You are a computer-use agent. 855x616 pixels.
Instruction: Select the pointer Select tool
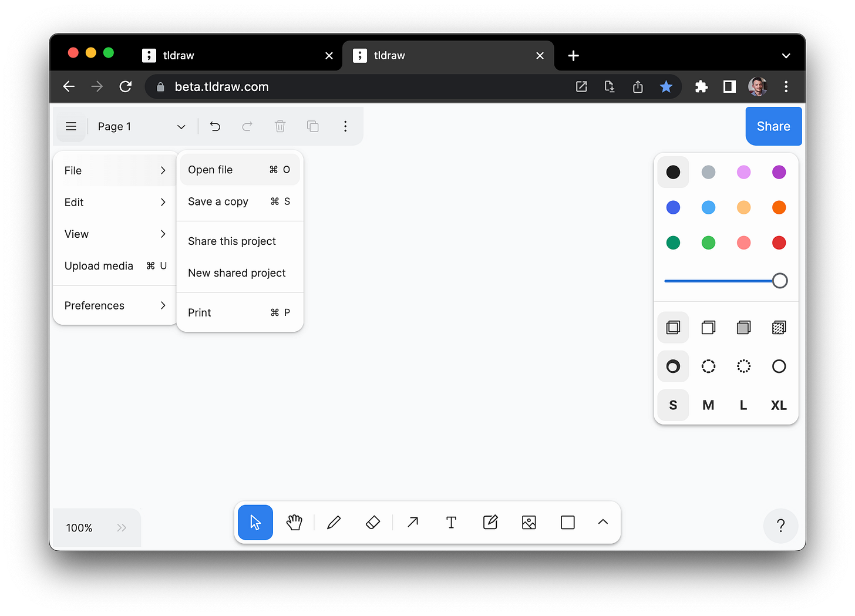(x=255, y=522)
